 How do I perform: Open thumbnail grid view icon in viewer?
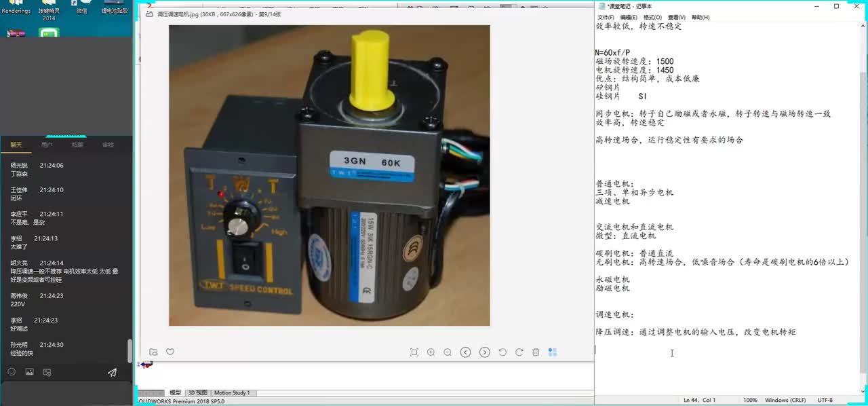(553, 352)
